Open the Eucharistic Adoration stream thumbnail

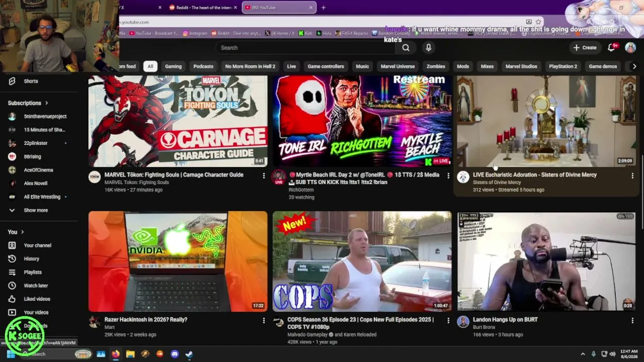click(546, 121)
